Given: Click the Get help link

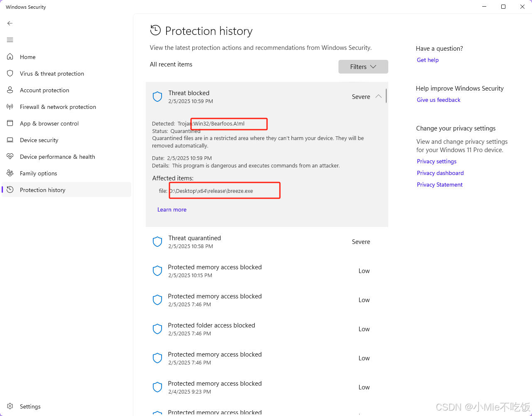Looking at the screenshot, I should click(428, 60).
